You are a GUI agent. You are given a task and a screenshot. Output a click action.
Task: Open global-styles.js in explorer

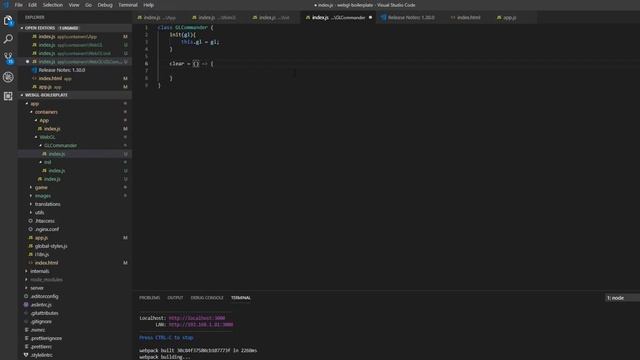(x=51, y=246)
